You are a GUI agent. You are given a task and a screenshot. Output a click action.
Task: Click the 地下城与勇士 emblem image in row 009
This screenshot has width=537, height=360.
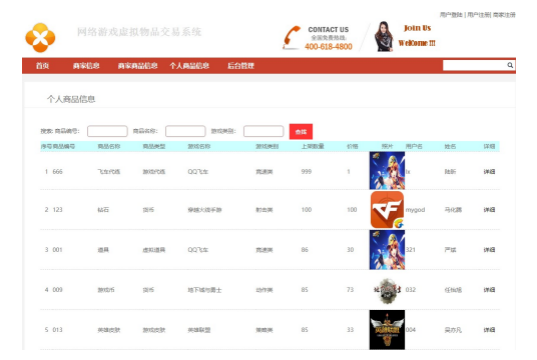[387, 291]
